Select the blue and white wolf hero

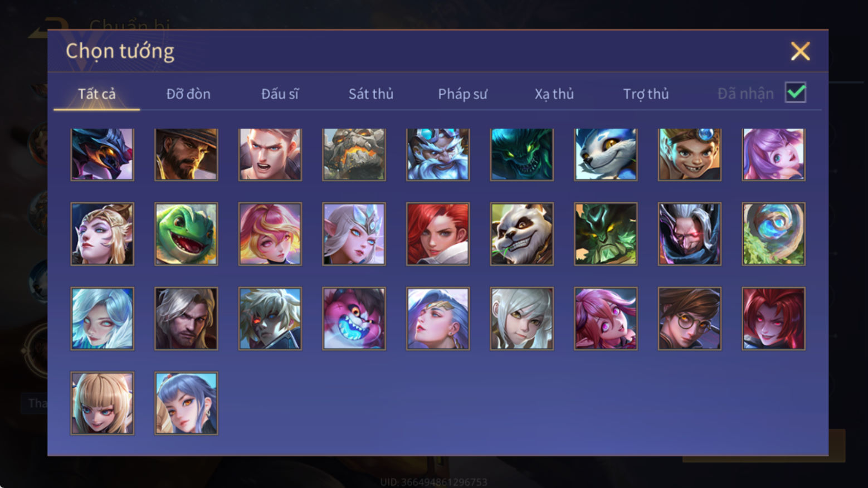[606, 154]
